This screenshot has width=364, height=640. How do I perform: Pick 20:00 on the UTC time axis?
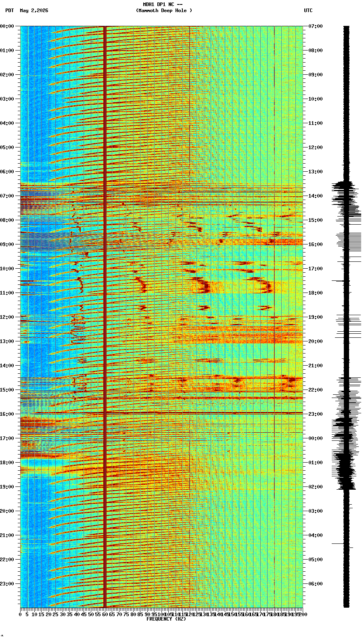(x=316, y=341)
